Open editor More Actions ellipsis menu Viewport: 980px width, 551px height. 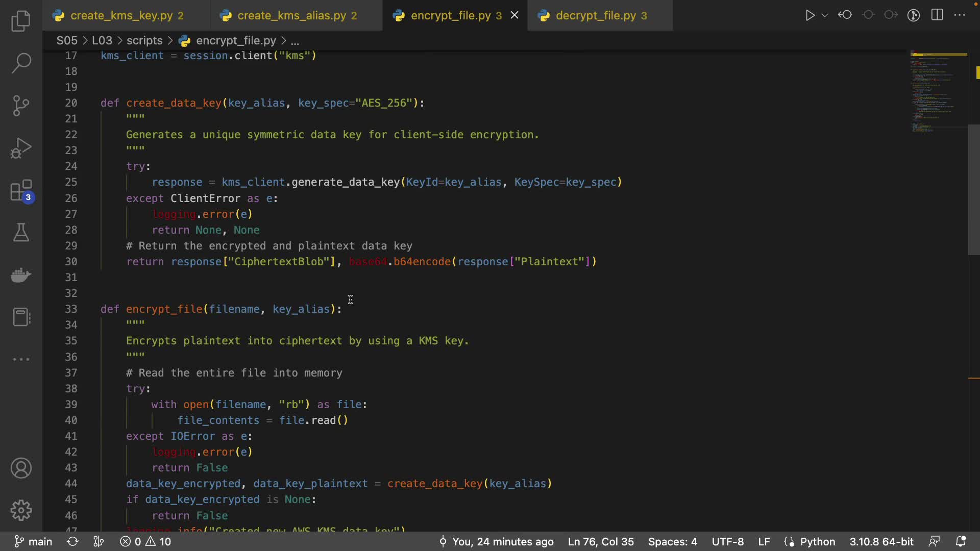pyautogui.click(x=960, y=15)
